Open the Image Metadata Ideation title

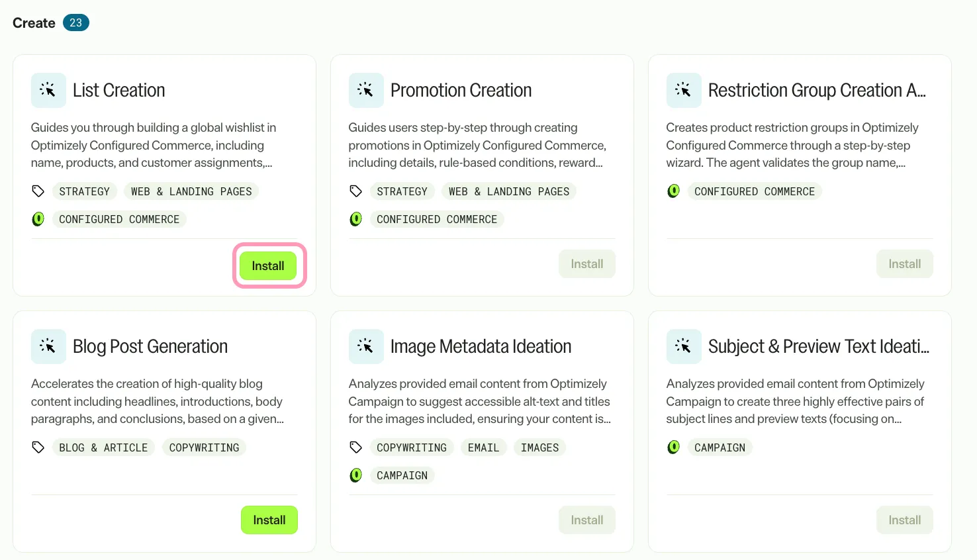481,346
